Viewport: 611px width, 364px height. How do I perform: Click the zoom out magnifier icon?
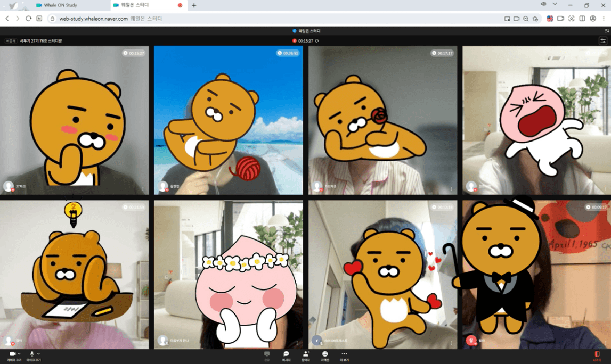tap(526, 18)
